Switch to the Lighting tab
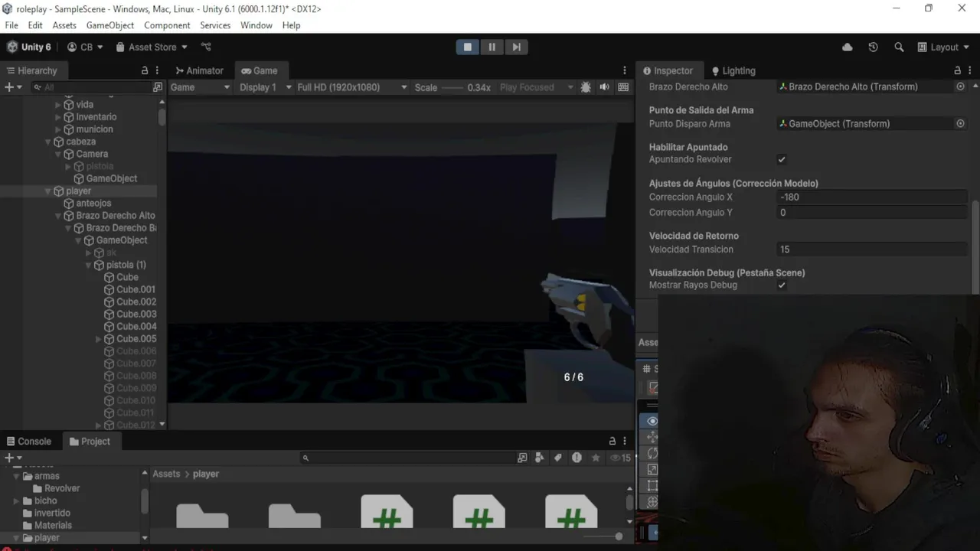 [733, 70]
